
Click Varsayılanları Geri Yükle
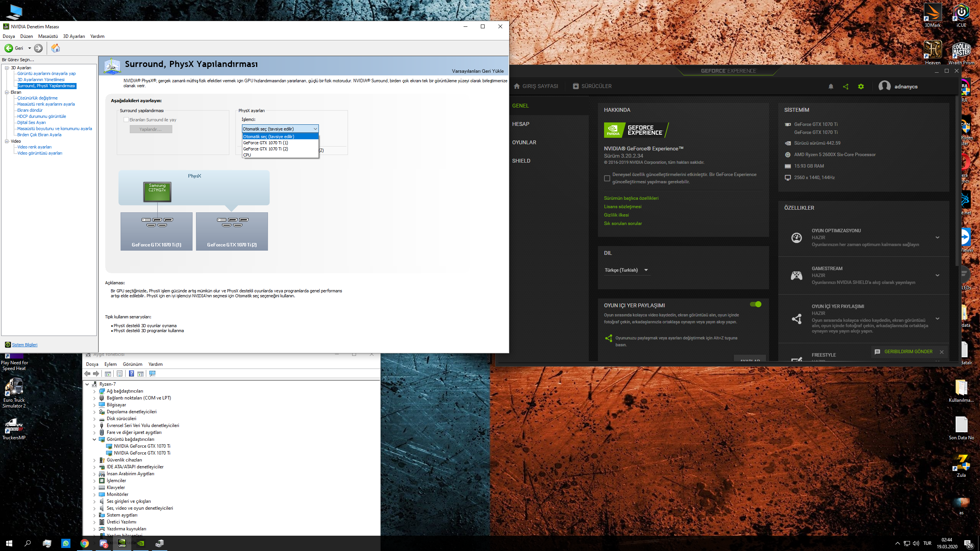[477, 71]
